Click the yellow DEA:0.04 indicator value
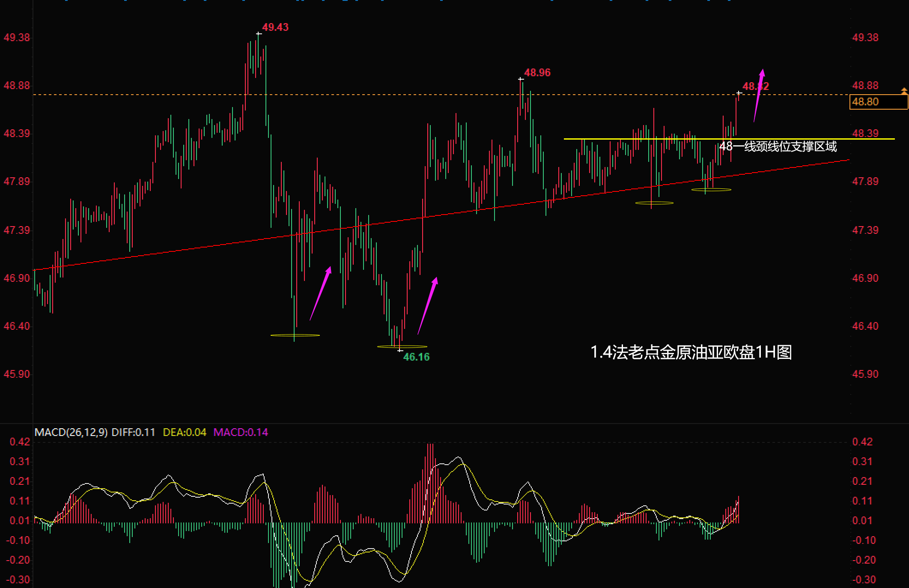909x588 pixels. pos(185,432)
